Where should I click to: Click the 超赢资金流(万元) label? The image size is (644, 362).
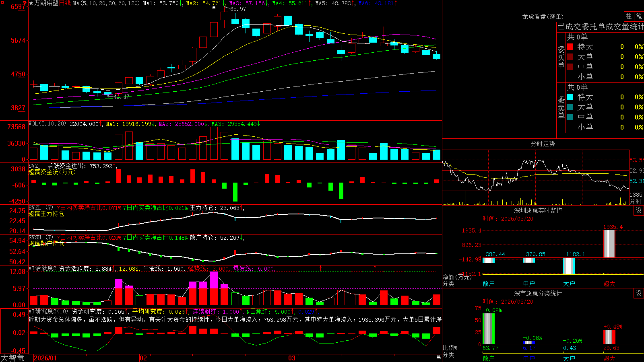pos(52,172)
